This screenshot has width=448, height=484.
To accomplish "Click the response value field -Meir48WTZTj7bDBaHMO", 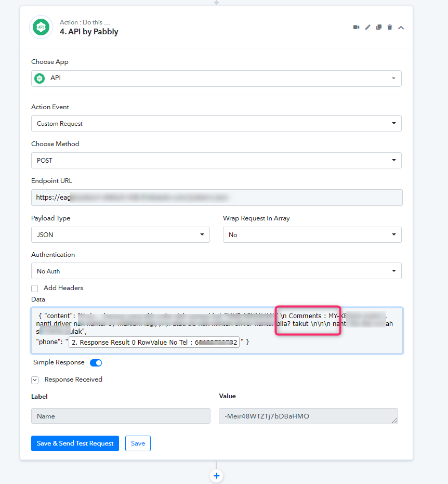I will [x=308, y=416].
